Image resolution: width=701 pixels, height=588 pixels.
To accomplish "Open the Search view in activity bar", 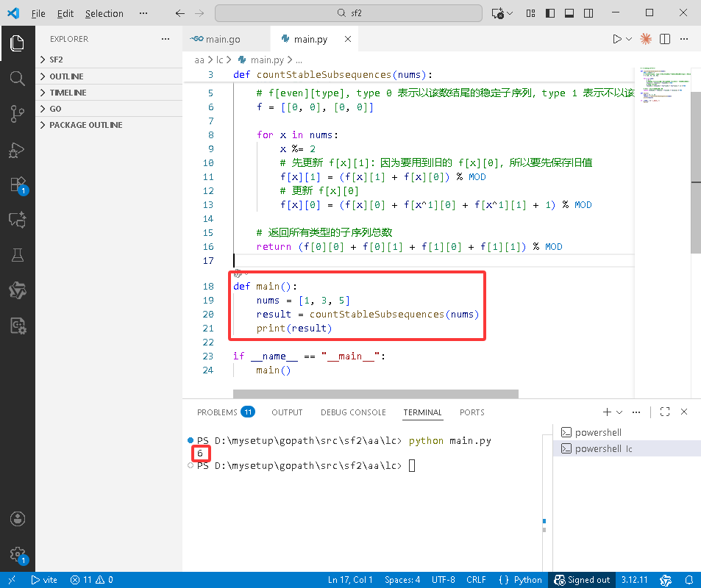I will (17, 79).
